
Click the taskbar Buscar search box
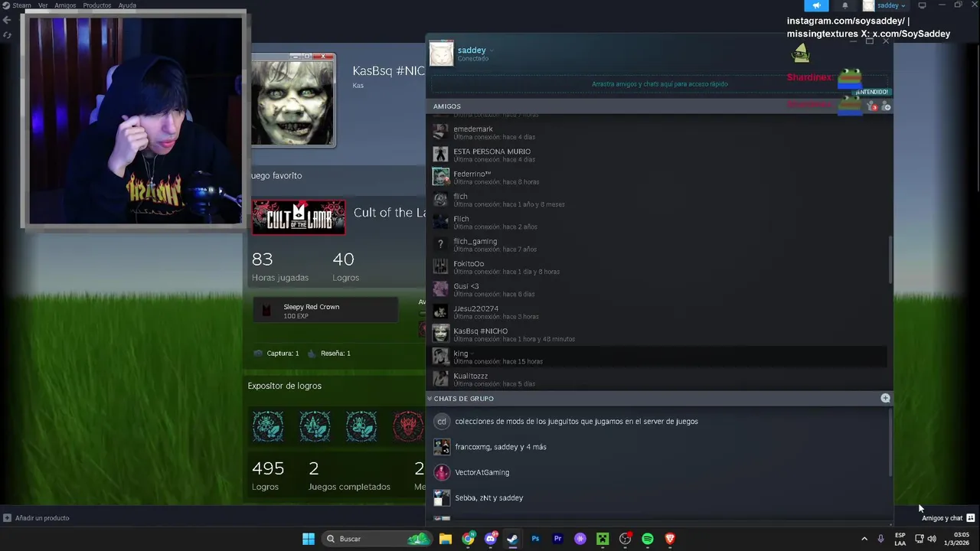point(377,539)
